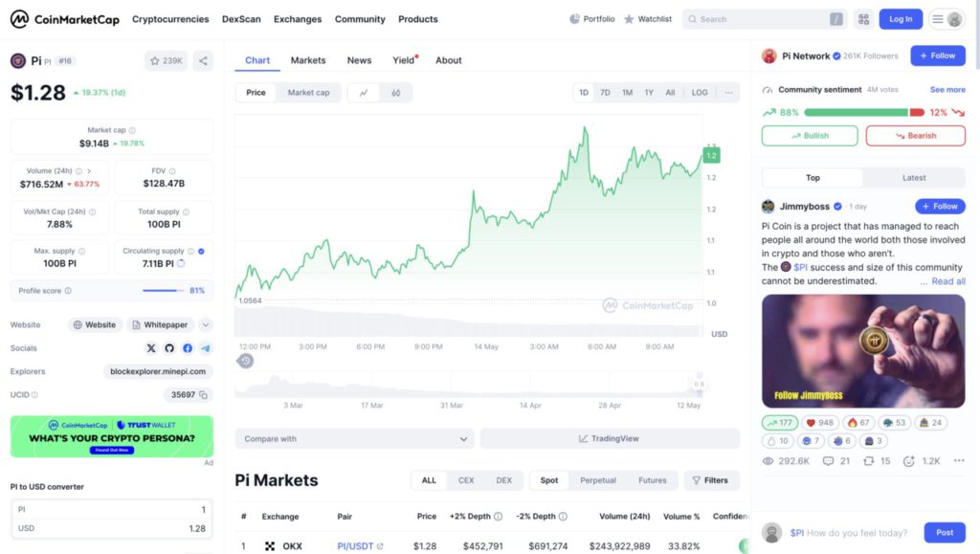Open the grid apps icon beside search

863,19
